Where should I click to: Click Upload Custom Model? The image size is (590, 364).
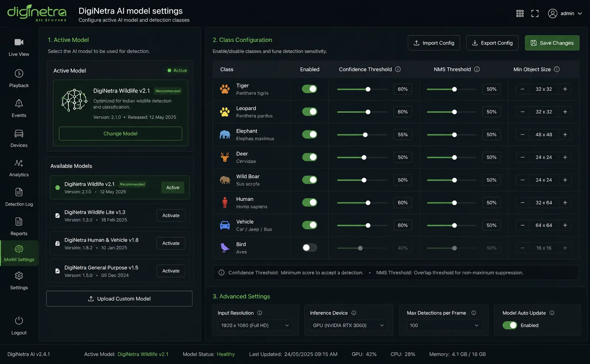[119, 299]
